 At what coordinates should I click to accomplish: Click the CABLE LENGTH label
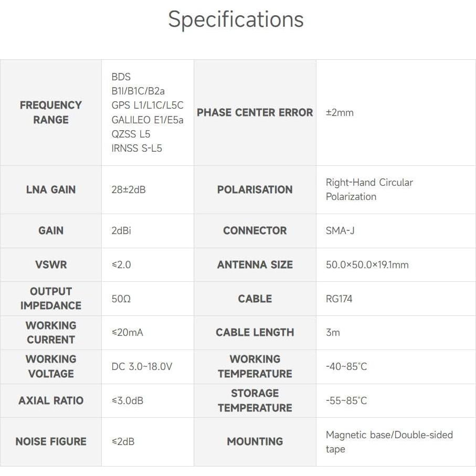(x=255, y=332)
